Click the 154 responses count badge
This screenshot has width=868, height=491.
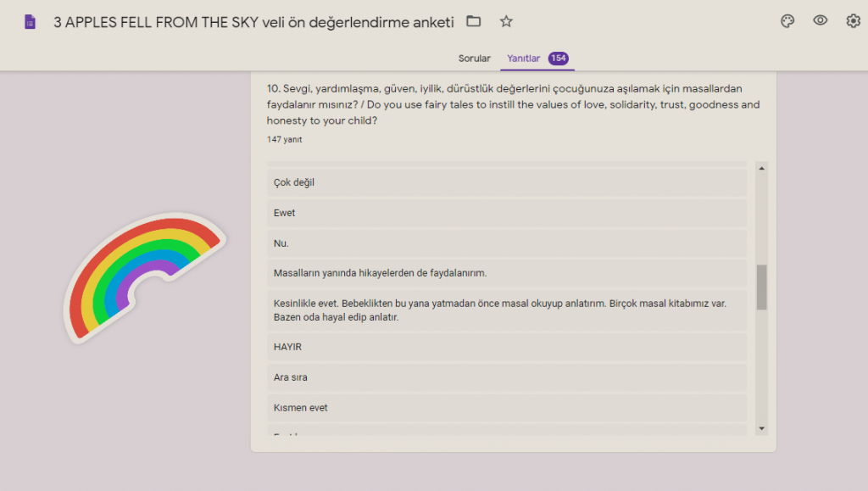558,59
